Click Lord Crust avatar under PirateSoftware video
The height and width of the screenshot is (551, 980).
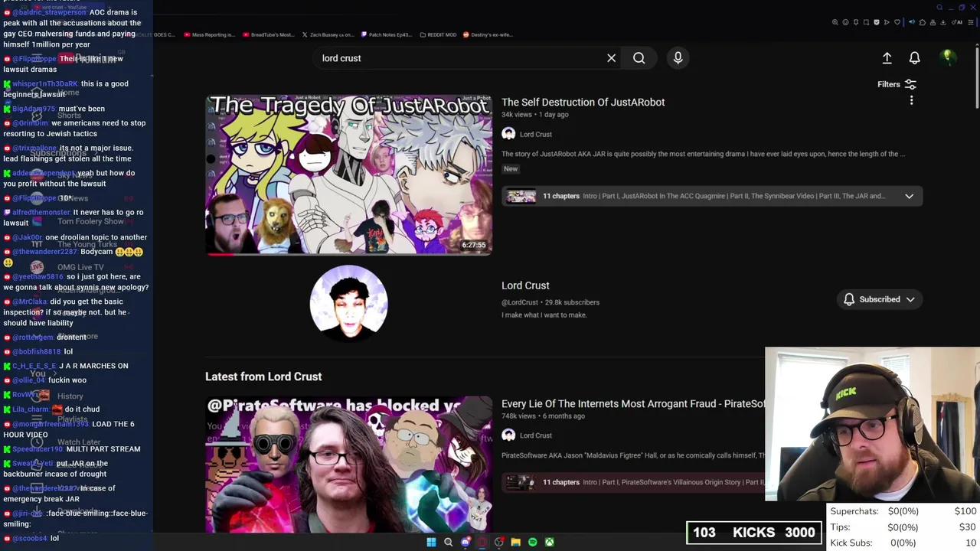coord(508,435)
